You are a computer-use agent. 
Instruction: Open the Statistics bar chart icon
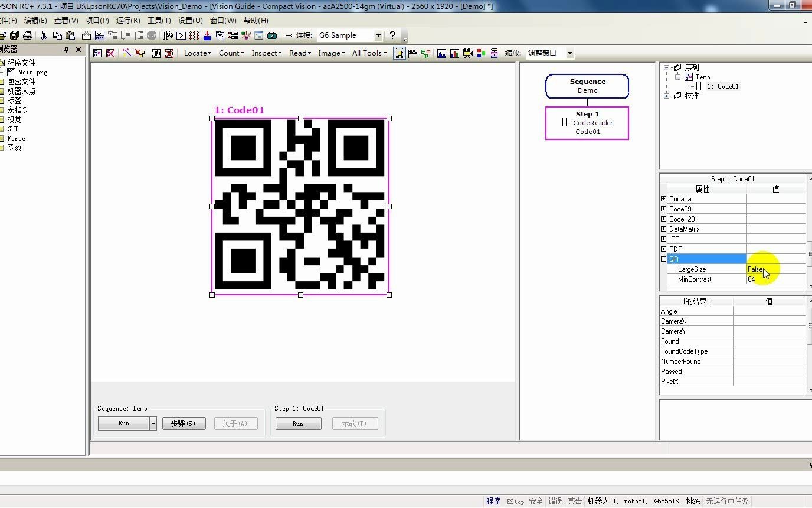coord(454,53)
